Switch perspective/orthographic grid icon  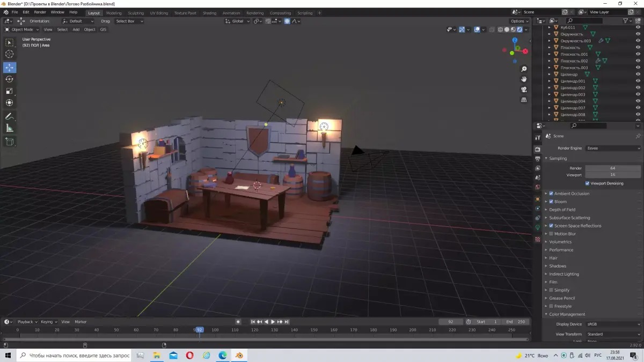point(524,99)
